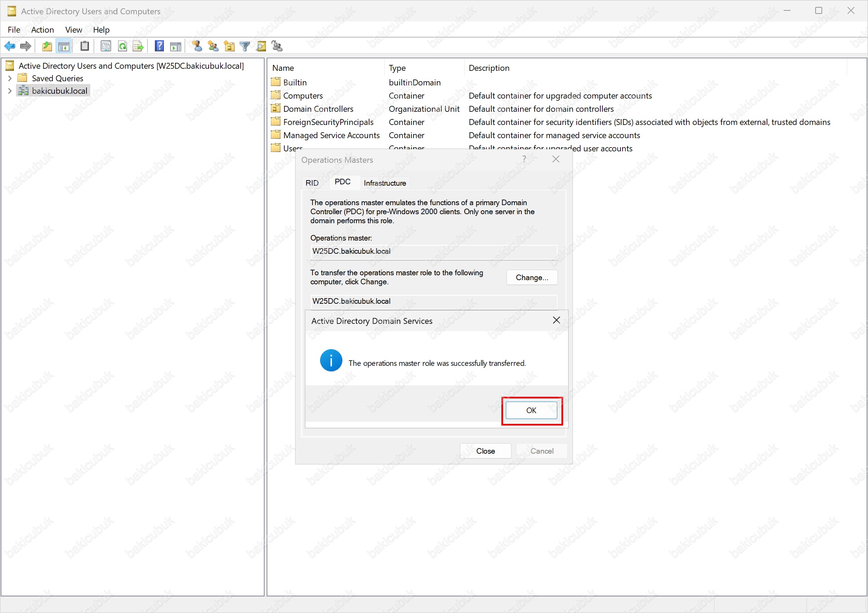Open the Help menu
The image size is (868, 613).
pos(101,30)
